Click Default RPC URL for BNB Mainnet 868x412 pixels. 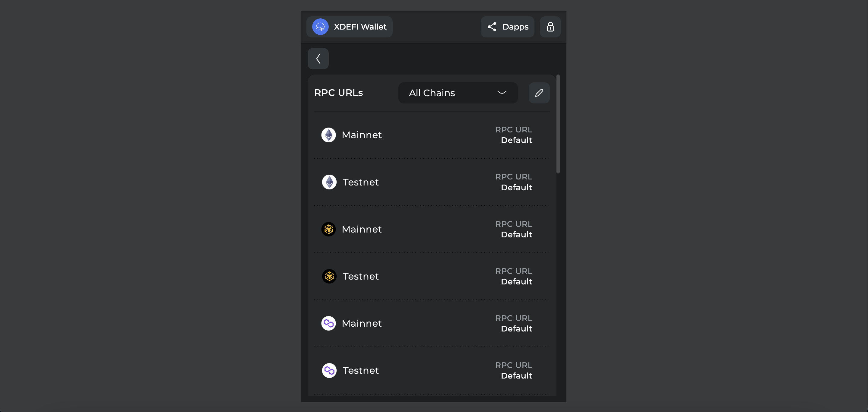tap(516, 234)
